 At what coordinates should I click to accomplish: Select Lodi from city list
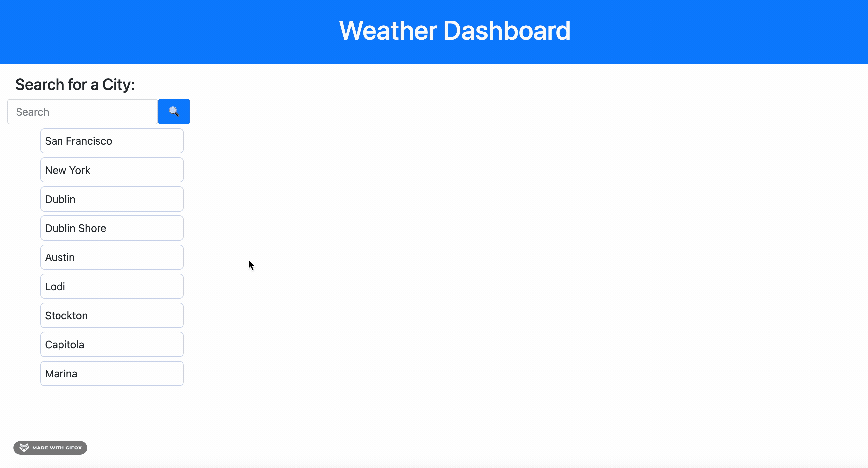point(112,287)
